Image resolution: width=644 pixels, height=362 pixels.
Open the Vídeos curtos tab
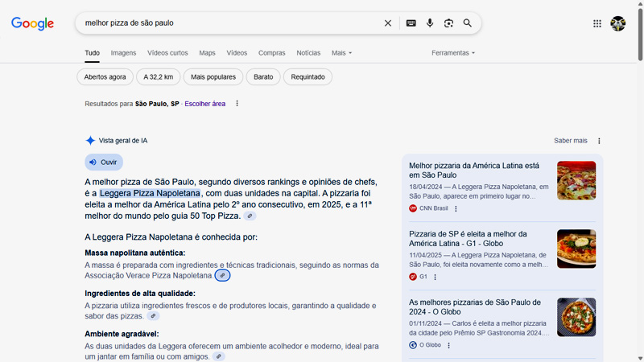tap(167, 53)
